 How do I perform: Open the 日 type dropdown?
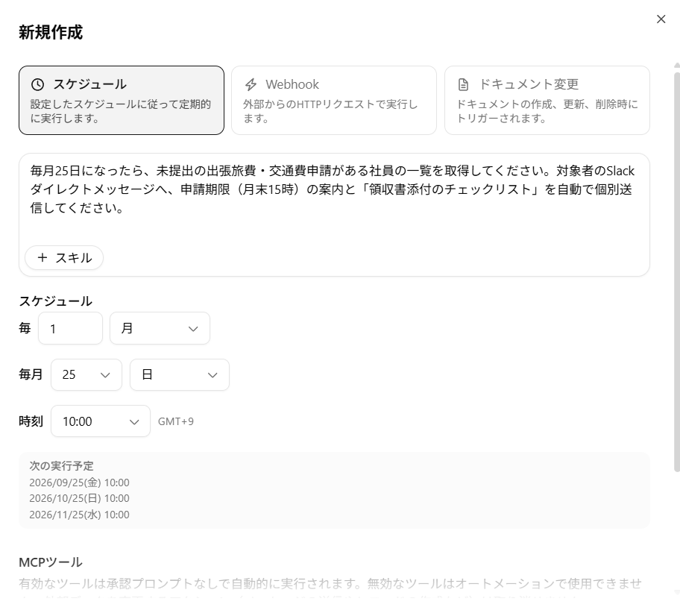180,375
